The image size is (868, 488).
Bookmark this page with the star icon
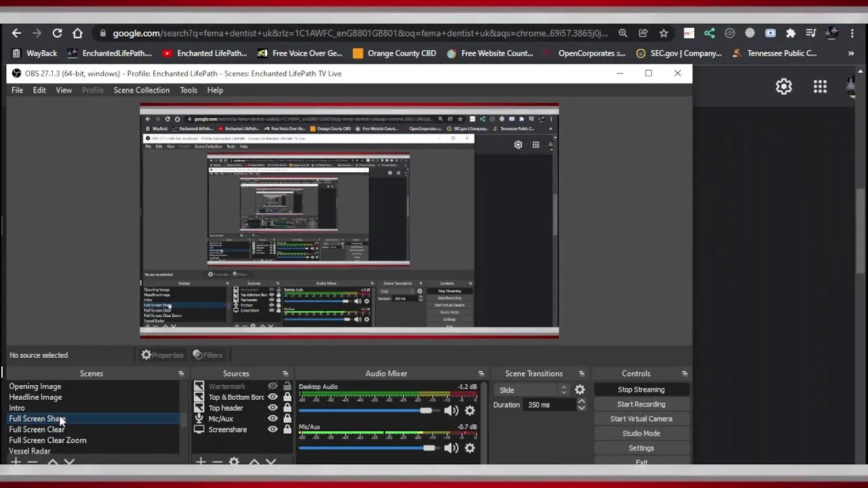coord(664,33)
